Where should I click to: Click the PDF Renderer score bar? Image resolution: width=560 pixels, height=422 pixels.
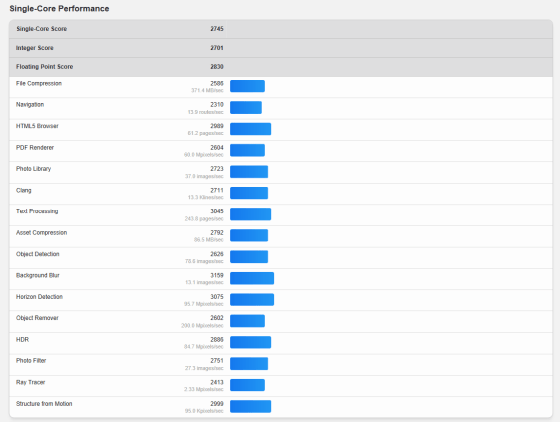click(x=247, y=150)
